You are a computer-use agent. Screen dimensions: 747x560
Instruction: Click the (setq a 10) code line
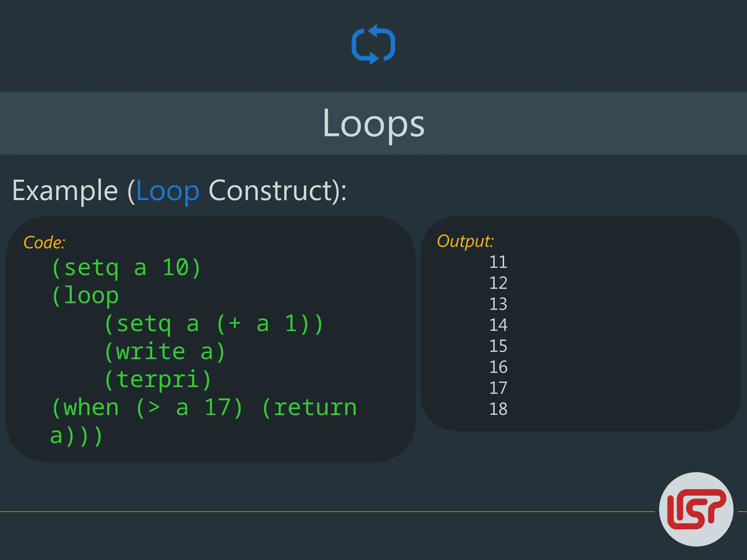pyautogui.click(x=126, y=268)
